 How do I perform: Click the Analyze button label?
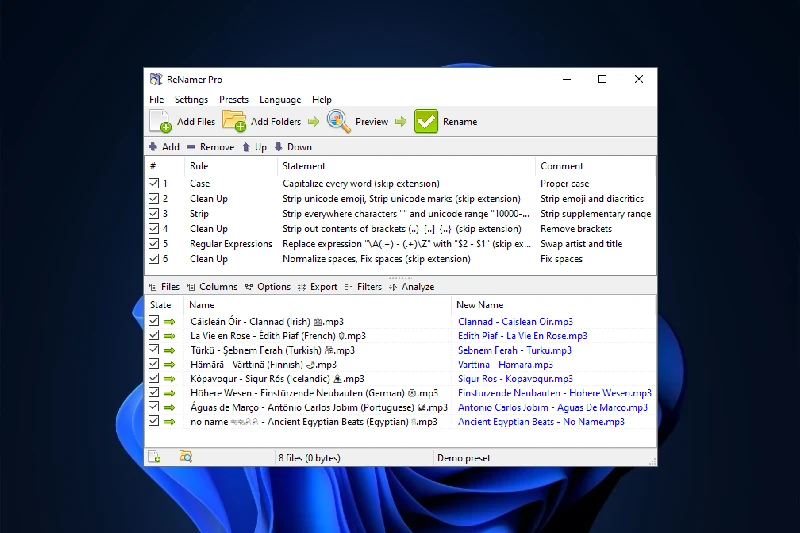417,287
